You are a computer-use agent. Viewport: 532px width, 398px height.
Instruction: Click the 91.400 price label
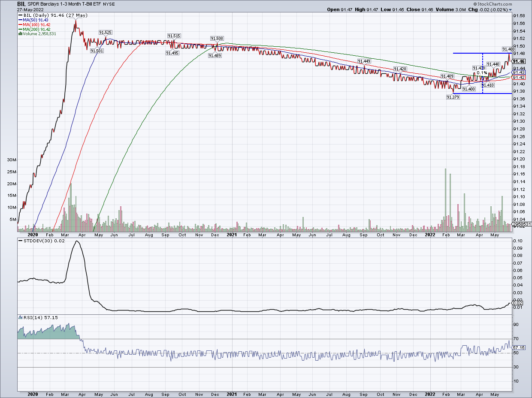pyautogui.click(x=469, y=89)
